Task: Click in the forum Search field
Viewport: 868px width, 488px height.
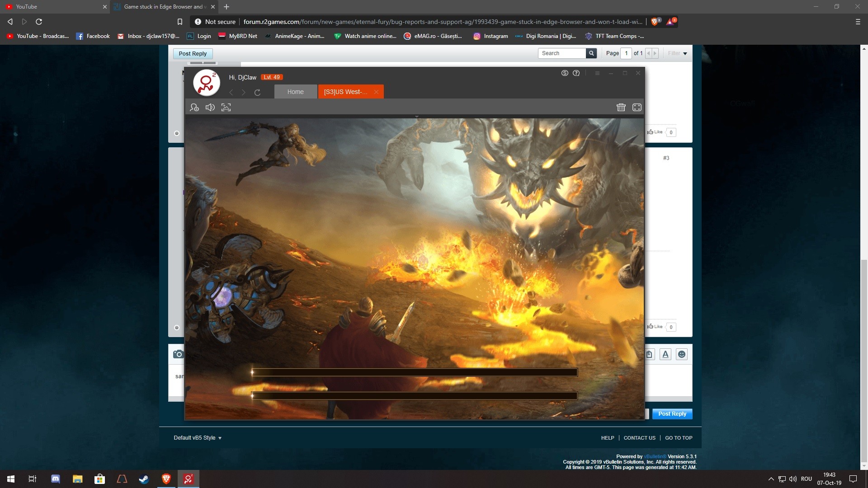Action: 561,53
